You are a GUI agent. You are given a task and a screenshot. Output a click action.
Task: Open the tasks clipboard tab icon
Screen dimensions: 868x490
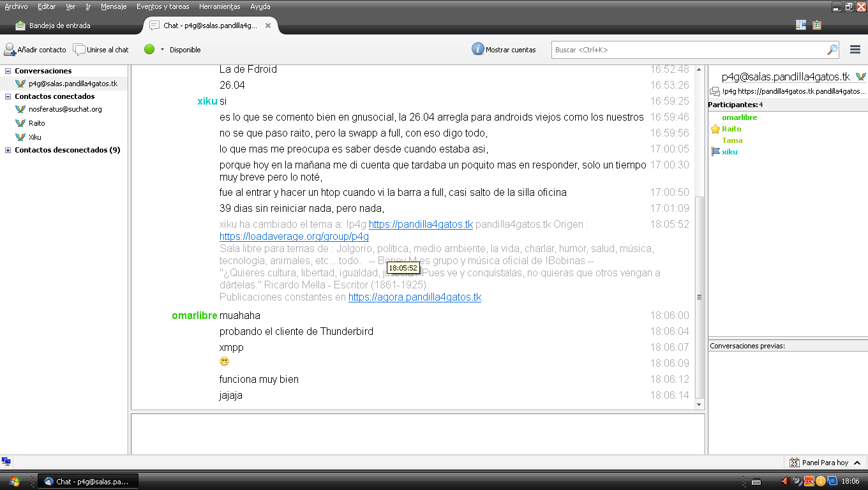pyautogui.click(x=817, y=25)
